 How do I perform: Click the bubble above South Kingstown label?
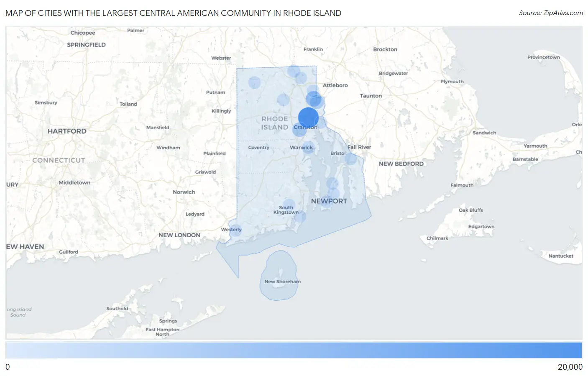point(289,205)
